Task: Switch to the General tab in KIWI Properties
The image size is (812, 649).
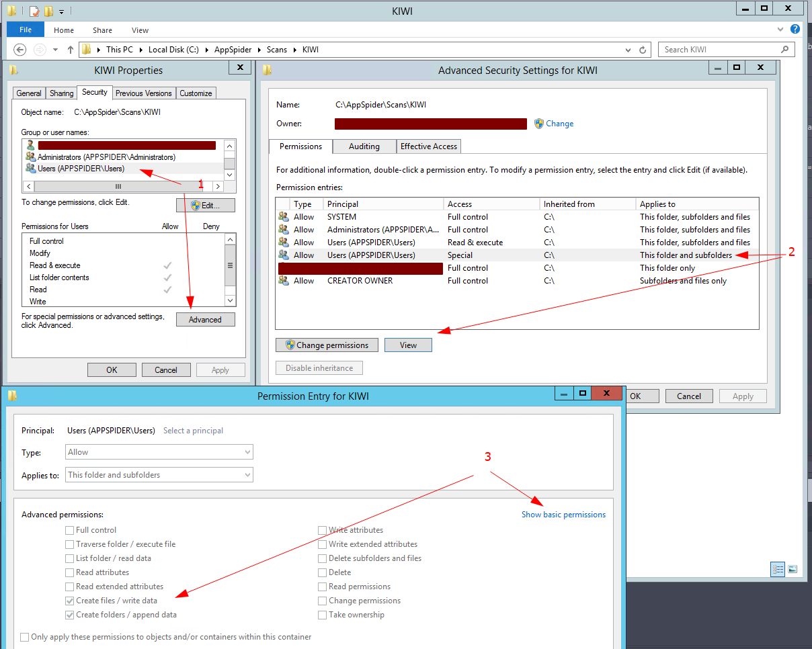Action: (29, 93)
